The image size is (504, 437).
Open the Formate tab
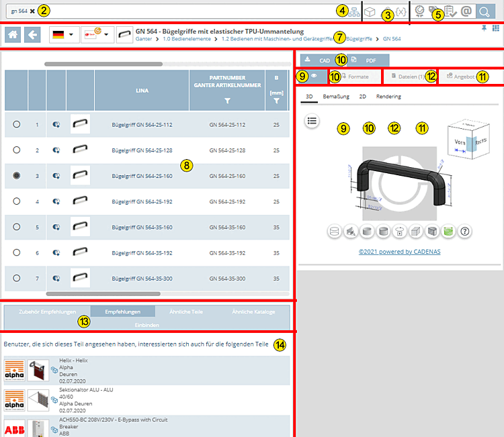(x=355, y=77)
